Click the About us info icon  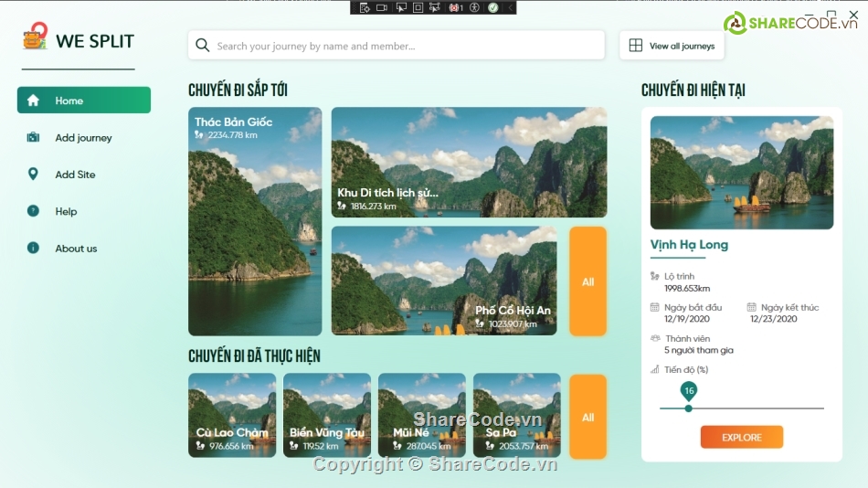[34, 249]
